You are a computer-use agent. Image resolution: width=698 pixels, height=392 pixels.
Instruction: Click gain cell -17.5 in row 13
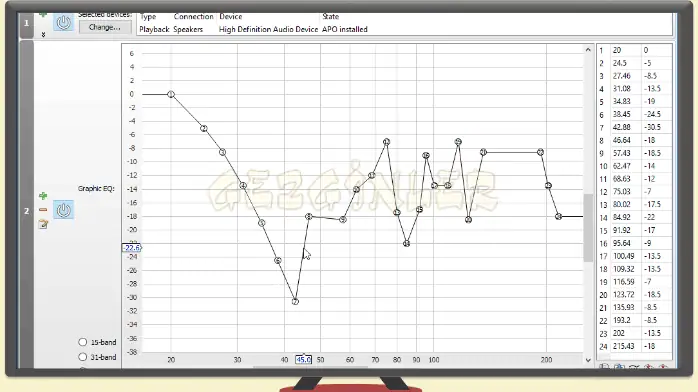[x=656, y=205]
